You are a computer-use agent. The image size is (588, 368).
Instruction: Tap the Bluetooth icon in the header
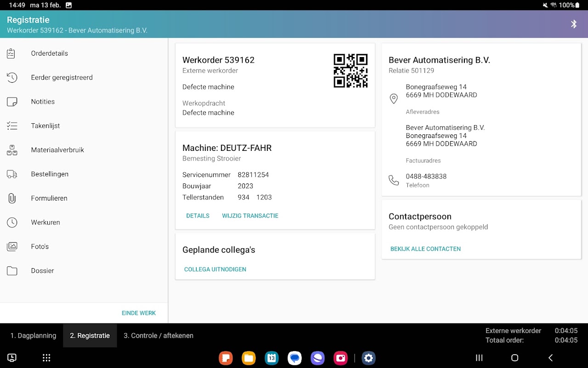(573, 24)
